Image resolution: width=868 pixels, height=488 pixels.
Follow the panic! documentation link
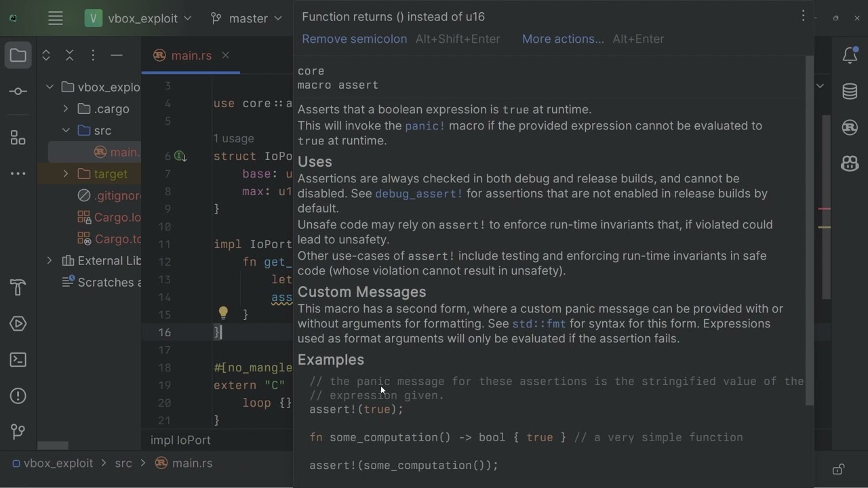(425, 126)
